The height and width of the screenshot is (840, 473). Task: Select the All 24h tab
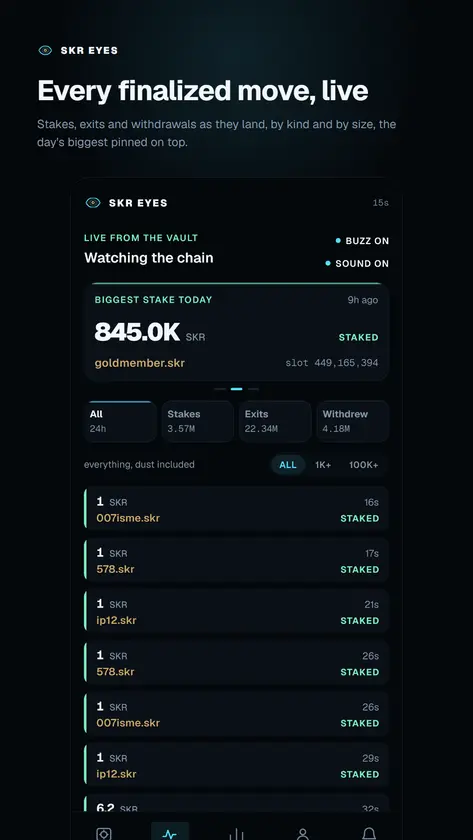click(x=120, y=421)
